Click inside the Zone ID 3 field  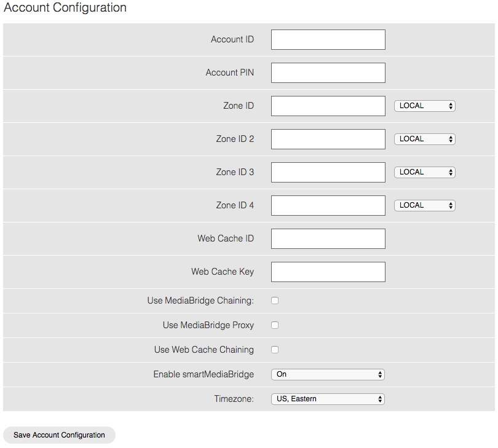click(328, 173)
